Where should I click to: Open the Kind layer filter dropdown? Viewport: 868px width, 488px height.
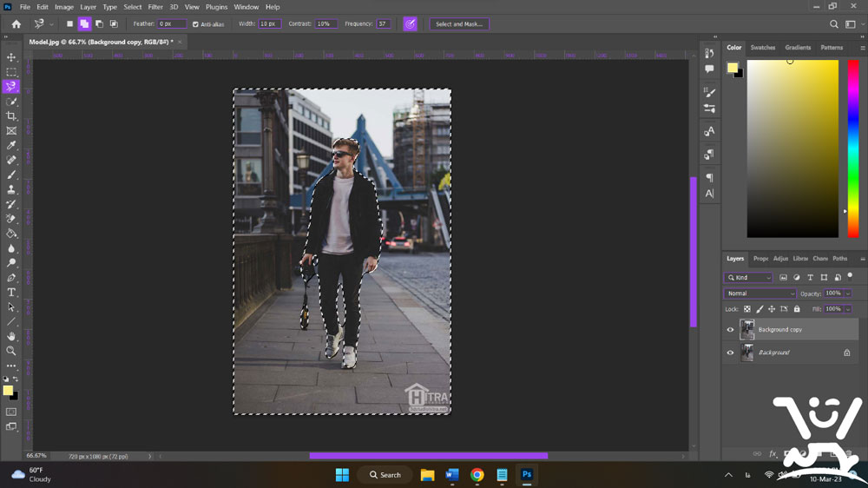[748, 278]
